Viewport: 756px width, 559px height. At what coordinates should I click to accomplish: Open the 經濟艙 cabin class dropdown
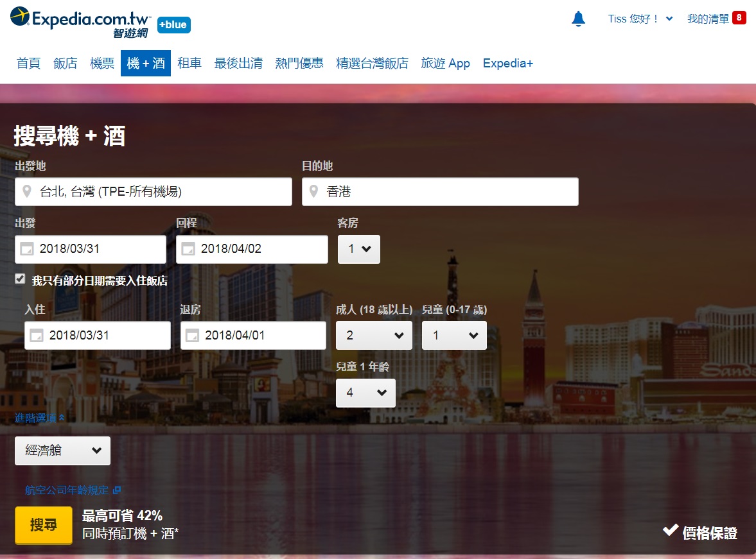62,451
